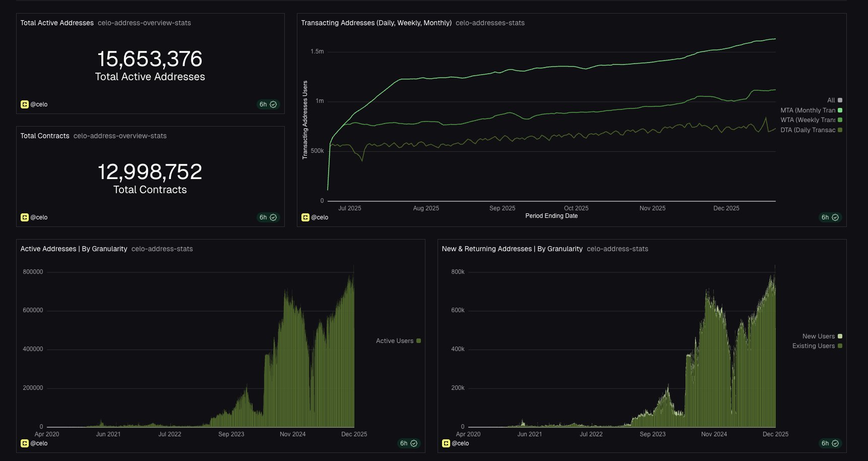Click checkmark icon in Active Addresses By Granularity panel
The width and height of the screenshot is (868, 461).
(x=414, y=443)
